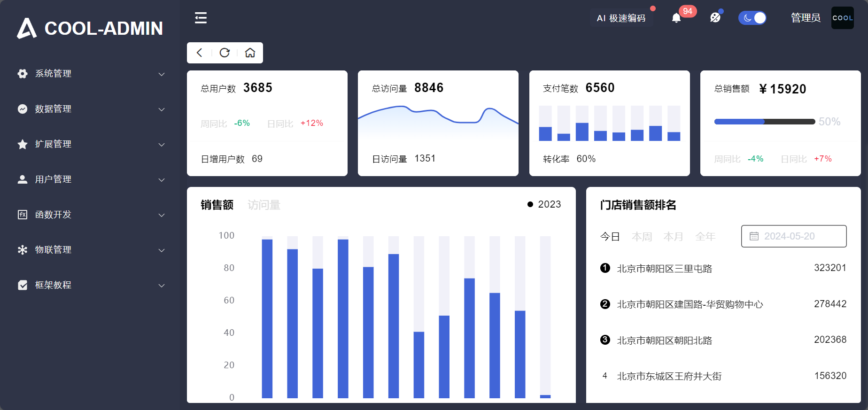The height and width of the screenshot is (410, 868).
Task: Expand 系统管理 menu chevron
Action: [x=162, y=74]
